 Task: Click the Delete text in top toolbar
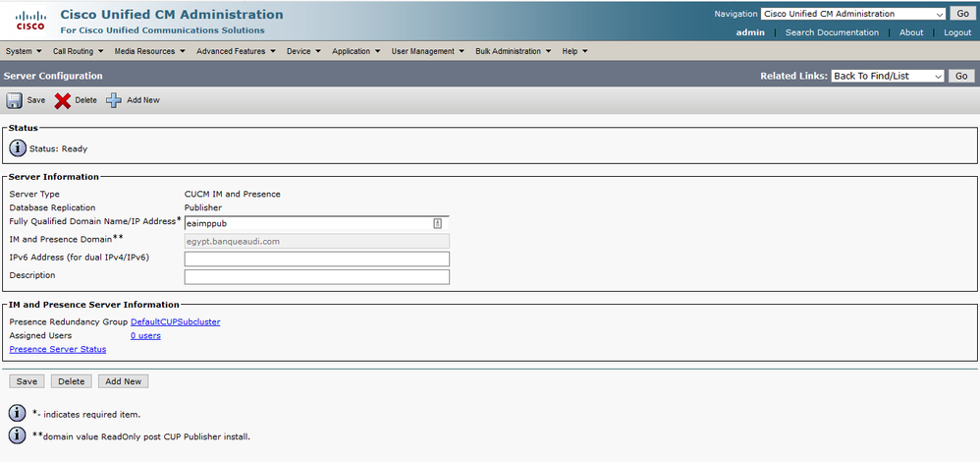click(86, 100)
